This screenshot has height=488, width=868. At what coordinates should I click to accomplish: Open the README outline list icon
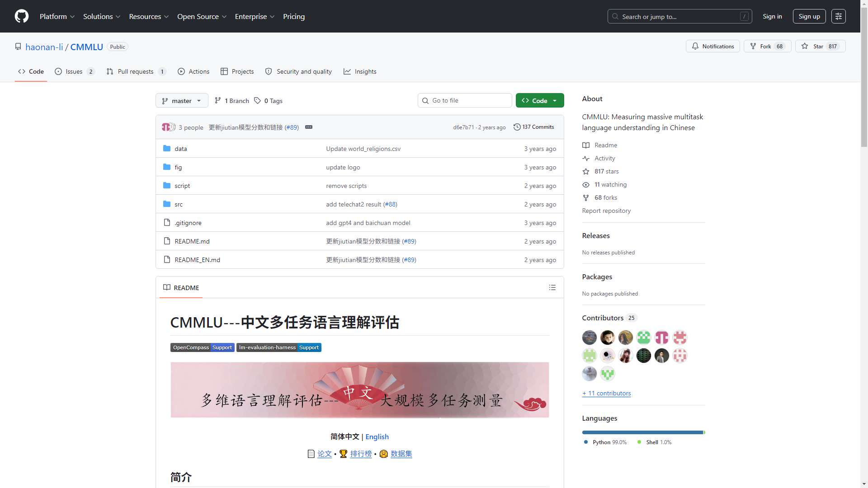[x=552, y=288]
